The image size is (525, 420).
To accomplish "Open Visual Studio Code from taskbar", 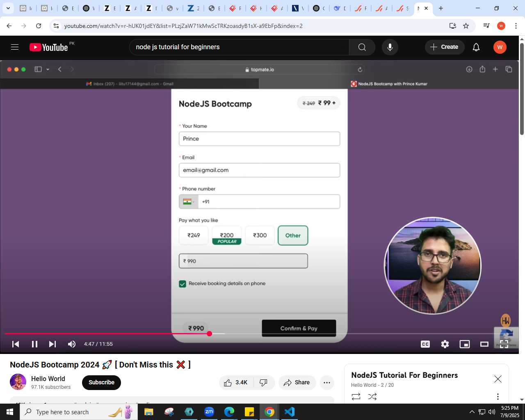I will click(290, 412).
